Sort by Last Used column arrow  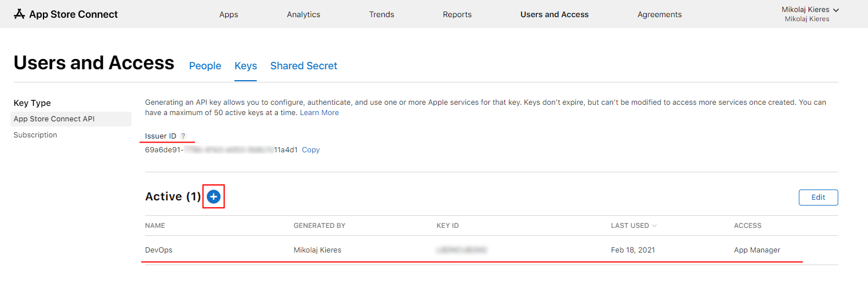click(654, 226)
